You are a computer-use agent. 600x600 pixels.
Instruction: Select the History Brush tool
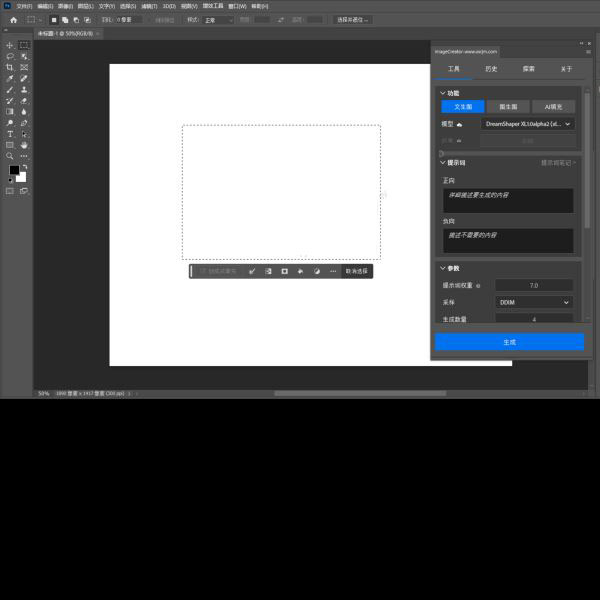click(10, 101)
